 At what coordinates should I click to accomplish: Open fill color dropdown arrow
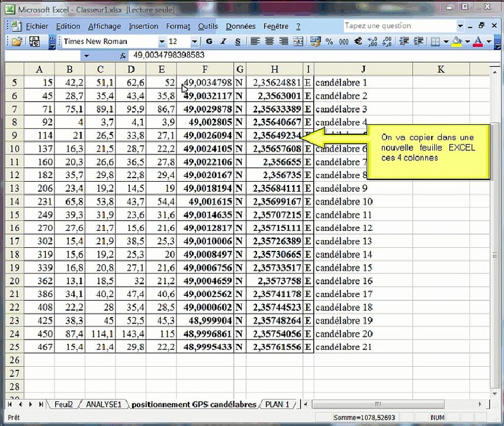tap(467, 41)
